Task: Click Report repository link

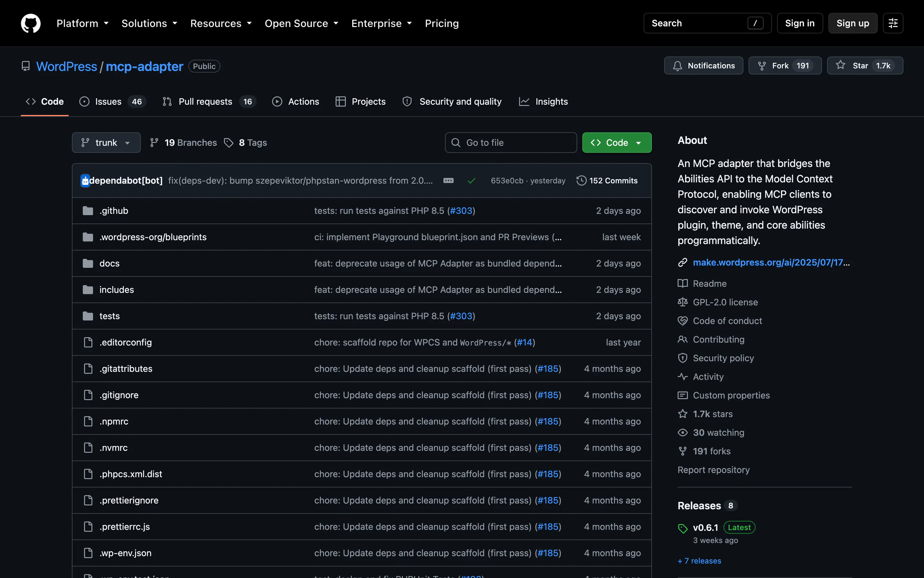Action: click(713, 470)
